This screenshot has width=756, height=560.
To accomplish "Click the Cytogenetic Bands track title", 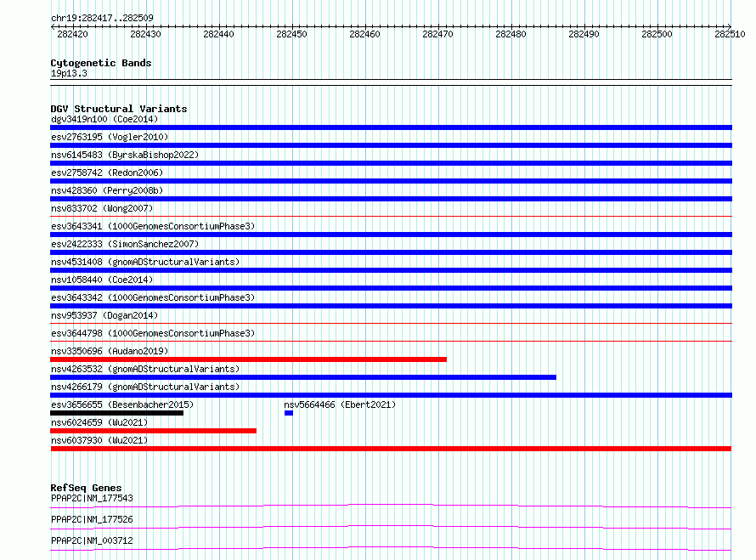I will pyautogui.click(x=101, y=63).
